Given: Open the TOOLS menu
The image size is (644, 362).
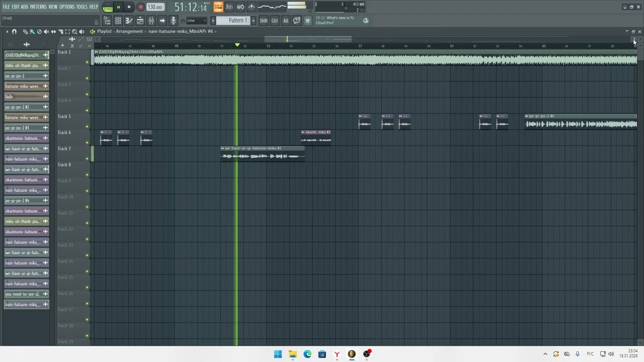Looking at the screenshot, I should coord(82,7).
